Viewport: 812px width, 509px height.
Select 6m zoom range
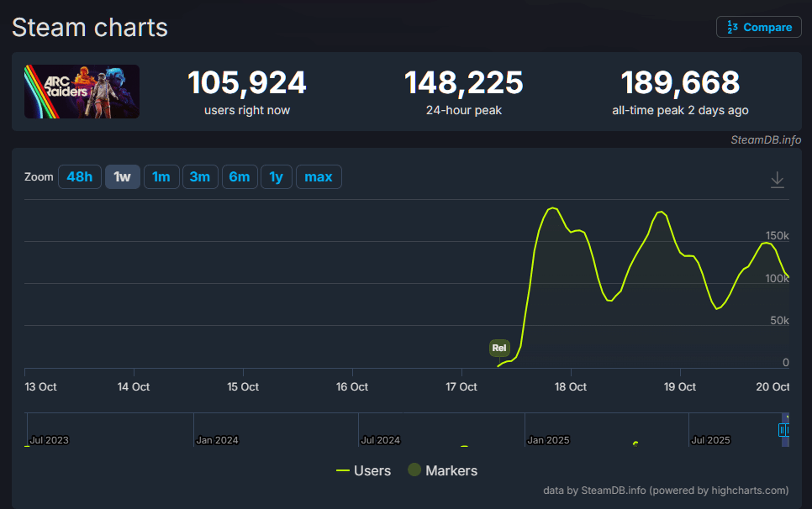pos(240,177)
